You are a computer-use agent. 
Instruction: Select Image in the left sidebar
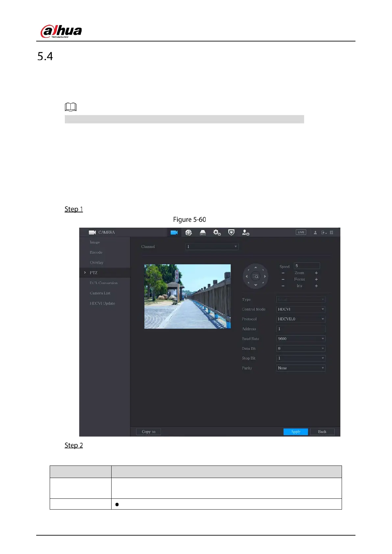pyautogui.click(x=105, y=242)
